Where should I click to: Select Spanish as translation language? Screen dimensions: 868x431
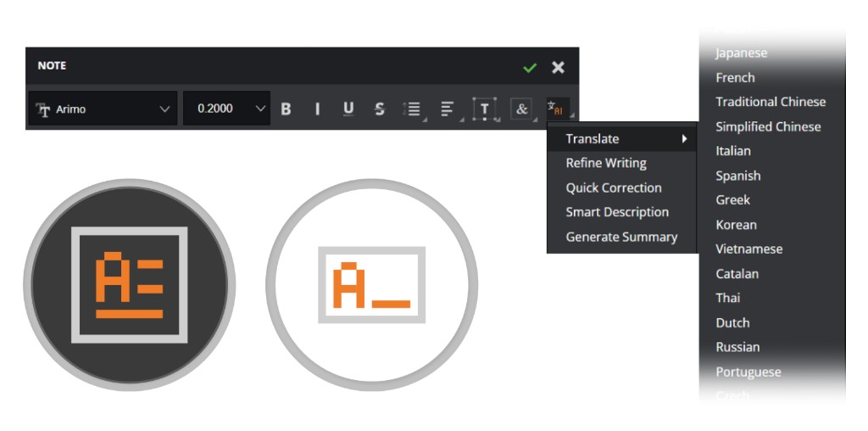tap(737, 176)
